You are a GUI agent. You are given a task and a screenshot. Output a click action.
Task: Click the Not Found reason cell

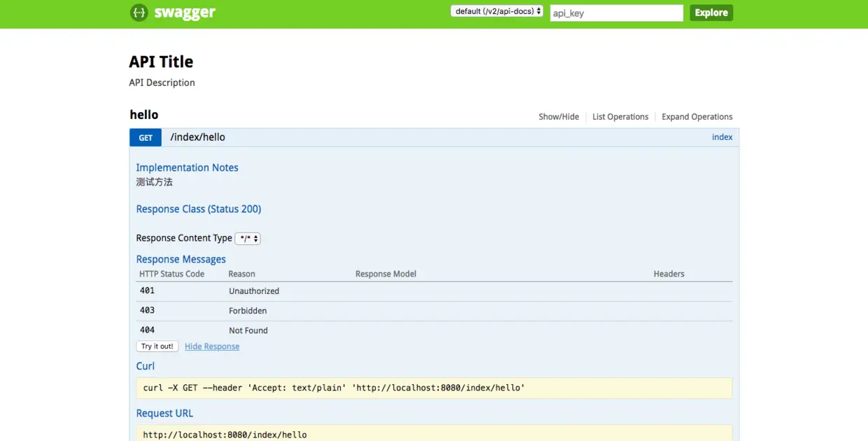tap(248, 330)
